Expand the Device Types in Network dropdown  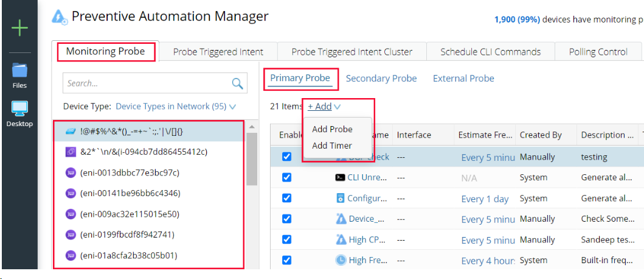pos(175,107)
